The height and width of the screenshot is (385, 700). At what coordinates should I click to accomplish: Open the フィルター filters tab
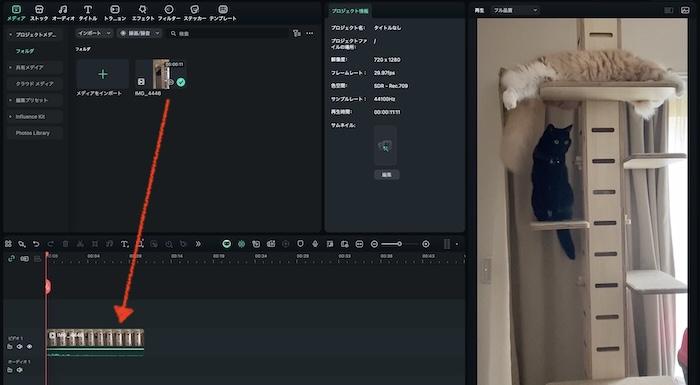(169, 13)
